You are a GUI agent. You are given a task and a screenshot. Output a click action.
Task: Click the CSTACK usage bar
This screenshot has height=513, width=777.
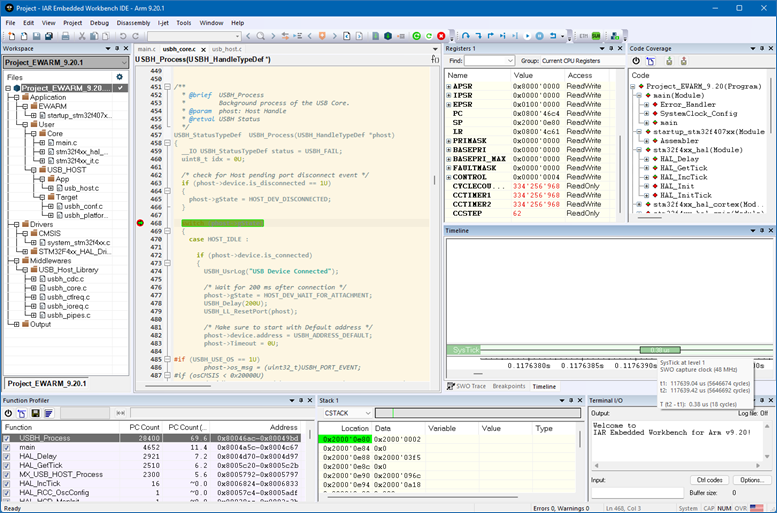pos(478,413)
